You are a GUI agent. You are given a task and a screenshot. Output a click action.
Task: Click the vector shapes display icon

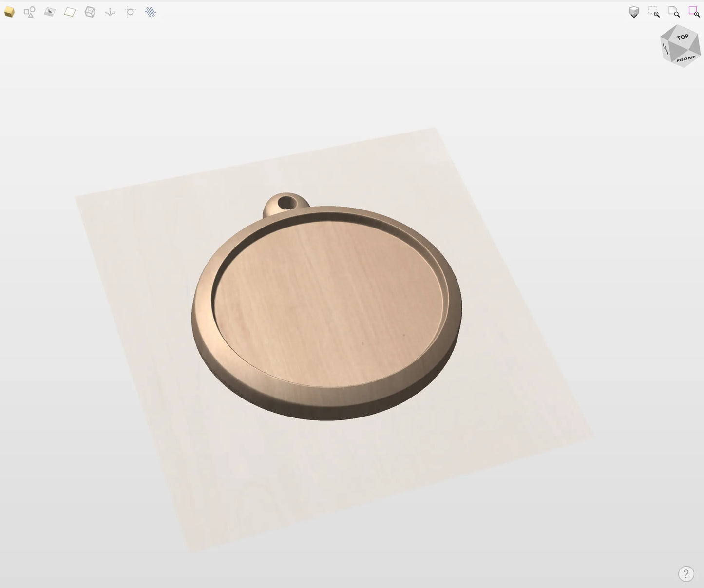[x=29, y=12]
